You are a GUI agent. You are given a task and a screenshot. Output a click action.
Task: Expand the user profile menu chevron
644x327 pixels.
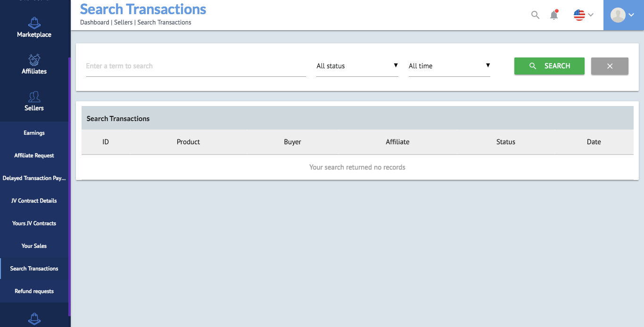[x=631, y=15]
